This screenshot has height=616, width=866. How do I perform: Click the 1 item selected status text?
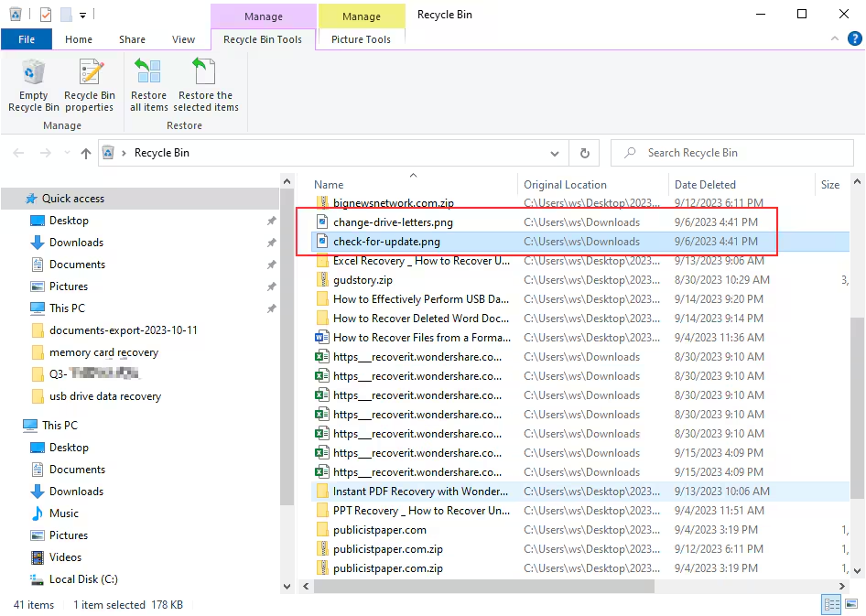tap(109, 605)
